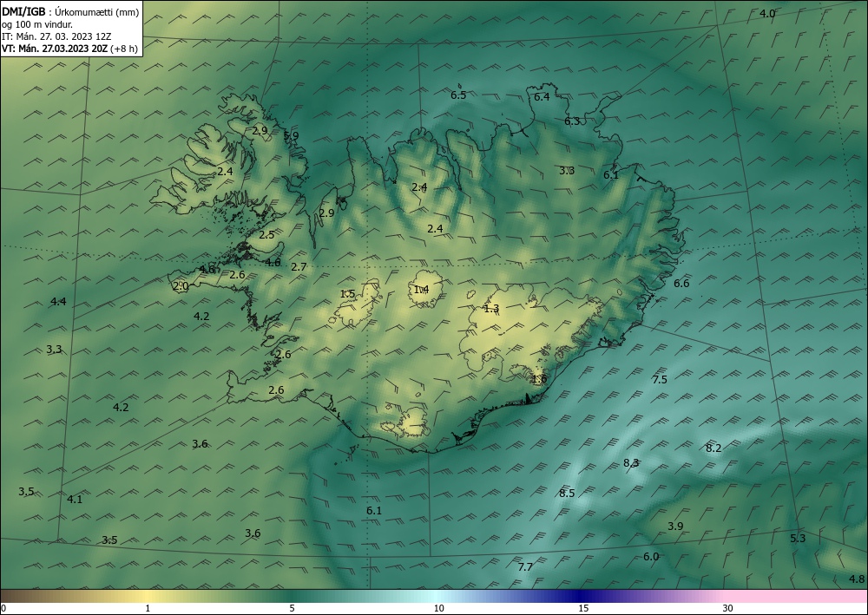Select the 2.5 value label
The height and width of the screenshot is (615, 868).
pos(266,234)
